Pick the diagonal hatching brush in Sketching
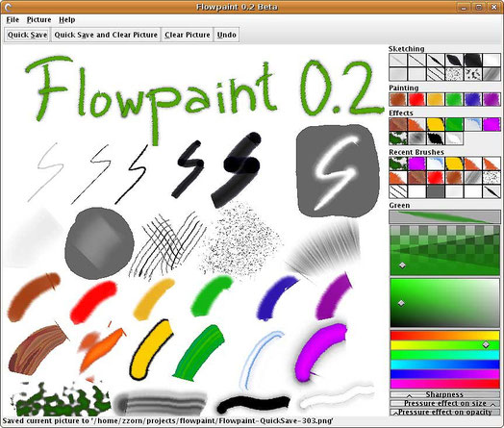This screenshot has height=428, width=504. click(x=435, y=74)
